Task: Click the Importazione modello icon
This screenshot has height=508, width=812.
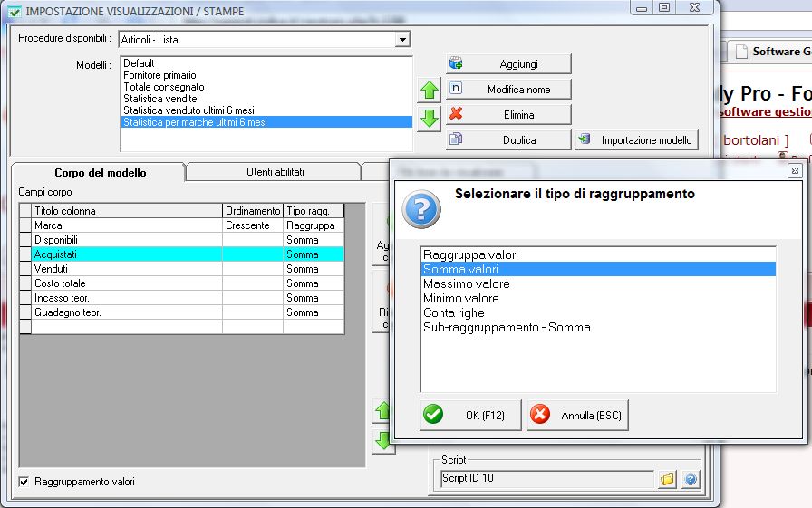Action: 585,139
